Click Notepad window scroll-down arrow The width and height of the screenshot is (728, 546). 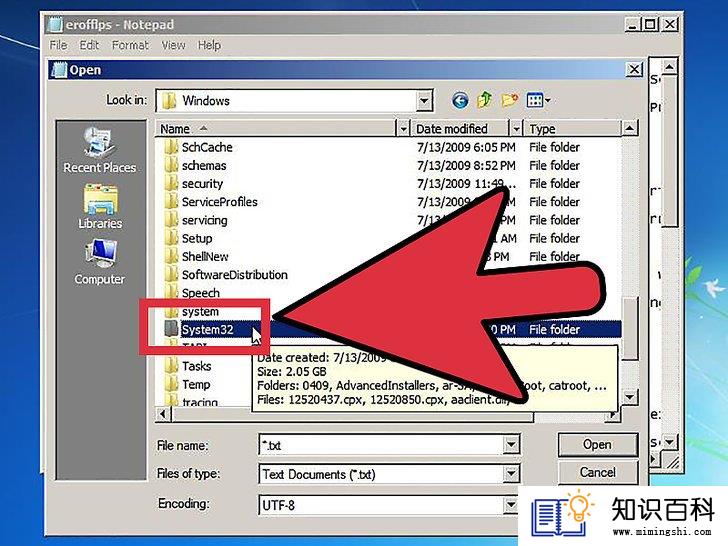669,442
